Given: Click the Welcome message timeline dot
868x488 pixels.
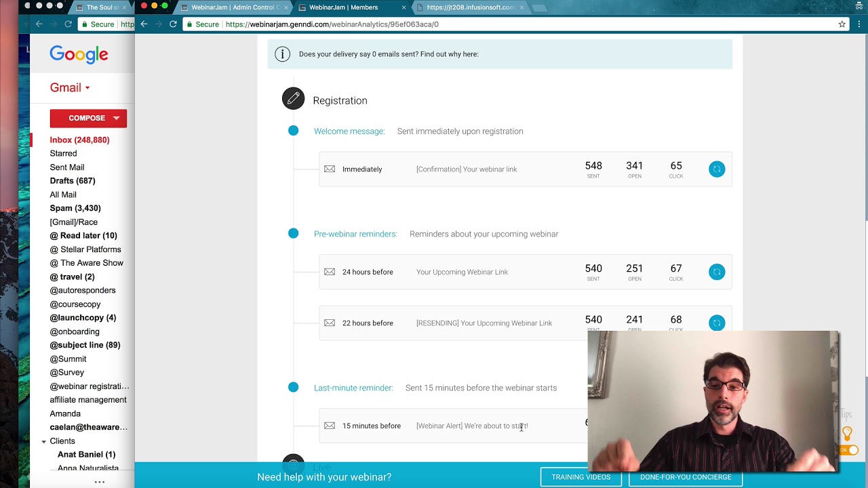Looking at the screenshot, I should tap(293, 131).
